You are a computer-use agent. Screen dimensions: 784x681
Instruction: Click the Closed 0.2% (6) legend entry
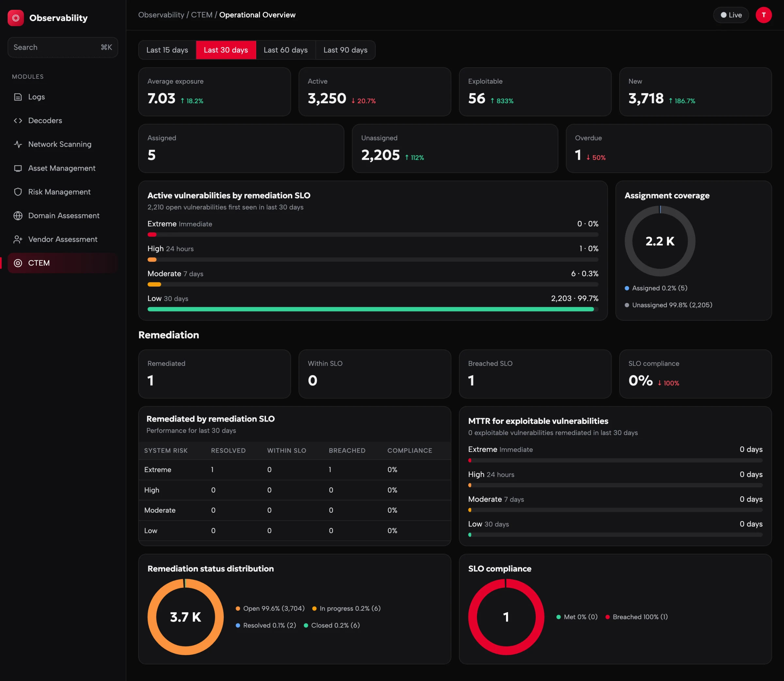pyautogui.click(x=332, y=625)
